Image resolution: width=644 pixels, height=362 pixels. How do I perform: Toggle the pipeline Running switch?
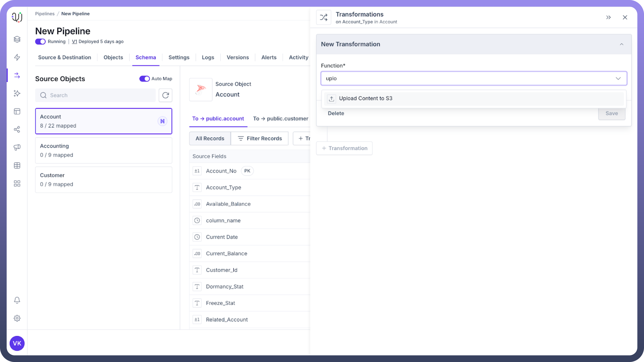[x=40, y=42]
